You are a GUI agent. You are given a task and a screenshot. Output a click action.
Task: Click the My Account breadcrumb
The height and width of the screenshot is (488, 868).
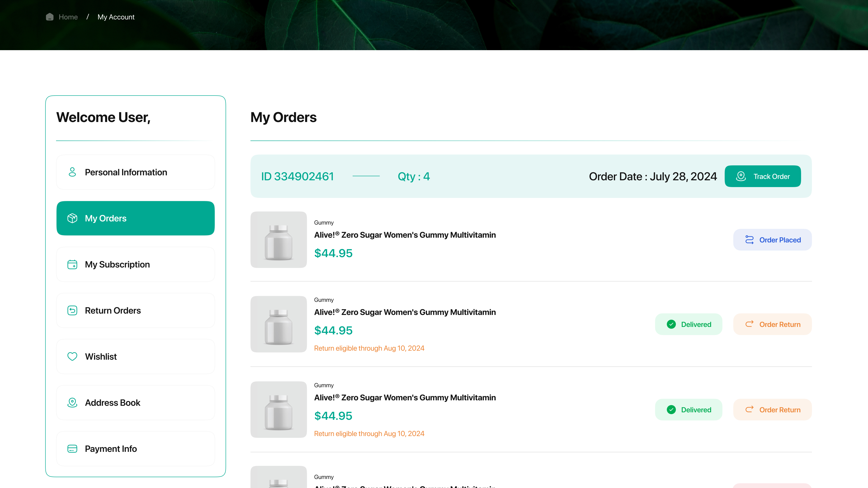pyautogui.click(x=116, y=17)
